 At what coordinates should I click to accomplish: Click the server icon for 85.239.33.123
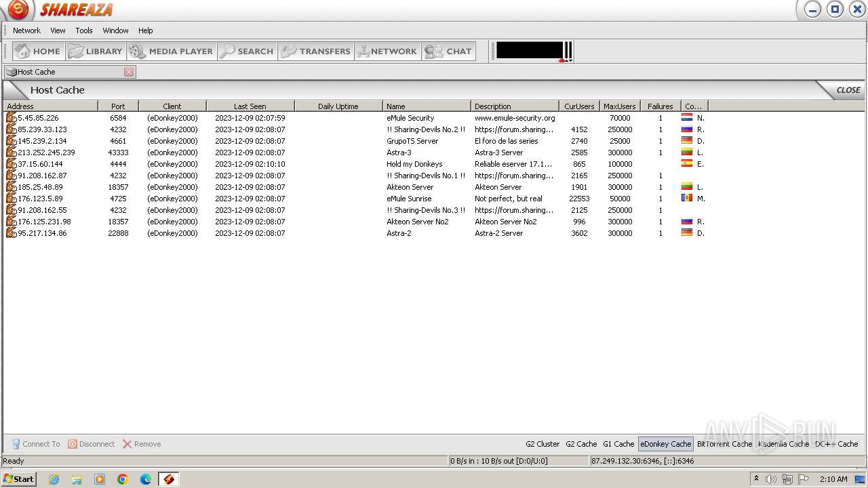(11, 129)
